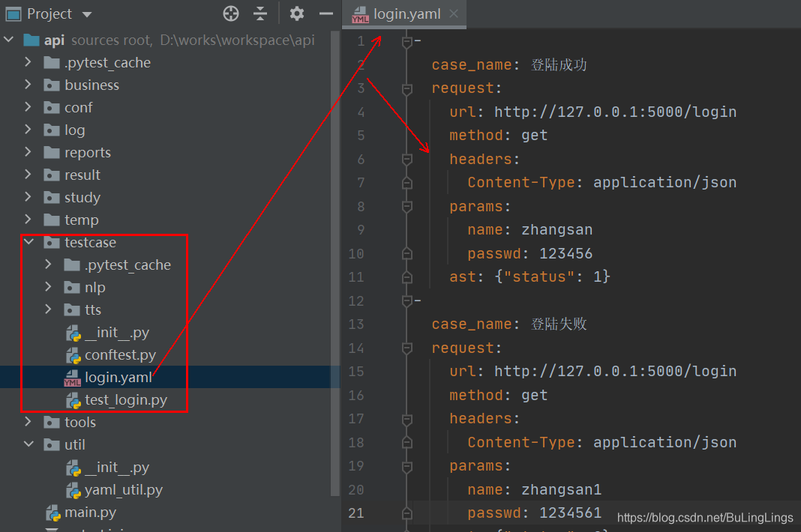
Task: Click the 'method: get' text on line 5
Action: coord(498,136)
